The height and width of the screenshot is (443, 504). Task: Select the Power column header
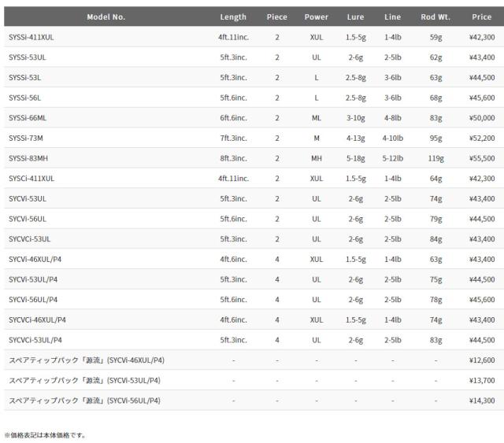[317, 17]
